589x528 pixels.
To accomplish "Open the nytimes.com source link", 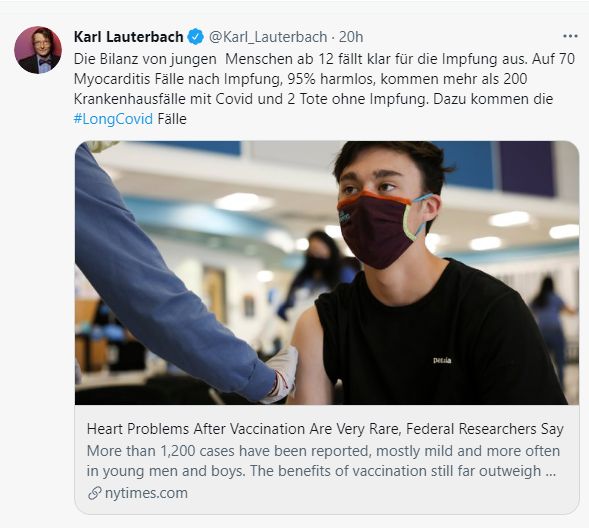I will pos(146,493).
